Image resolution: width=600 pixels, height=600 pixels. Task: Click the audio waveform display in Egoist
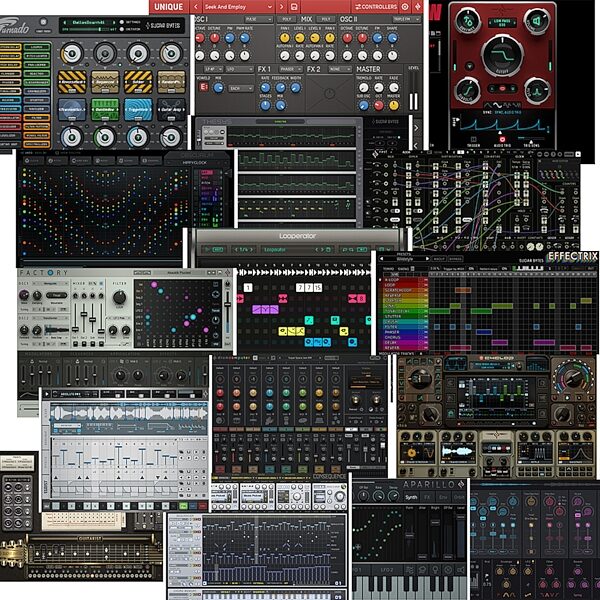(129, 413)
